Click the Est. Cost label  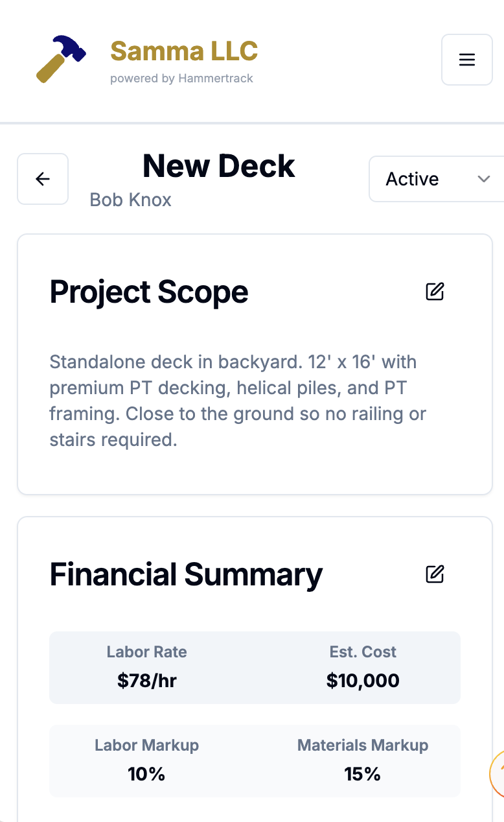pos(363,652)
